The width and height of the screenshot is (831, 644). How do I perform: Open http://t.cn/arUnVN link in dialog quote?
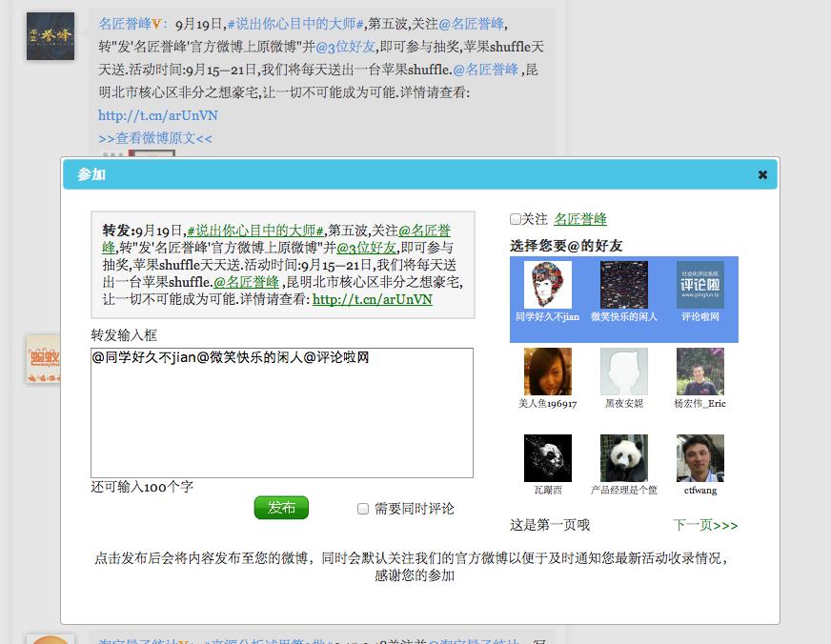(372, 299)
